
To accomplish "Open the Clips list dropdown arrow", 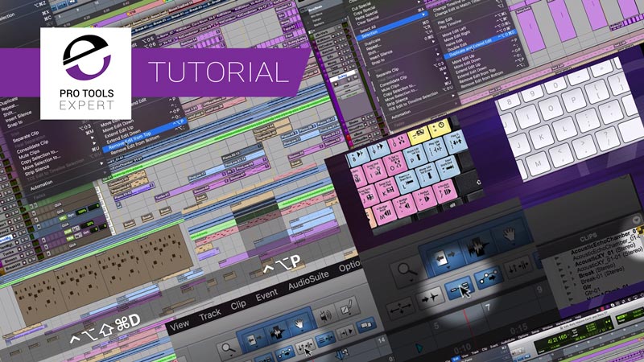I will [636, 220].
